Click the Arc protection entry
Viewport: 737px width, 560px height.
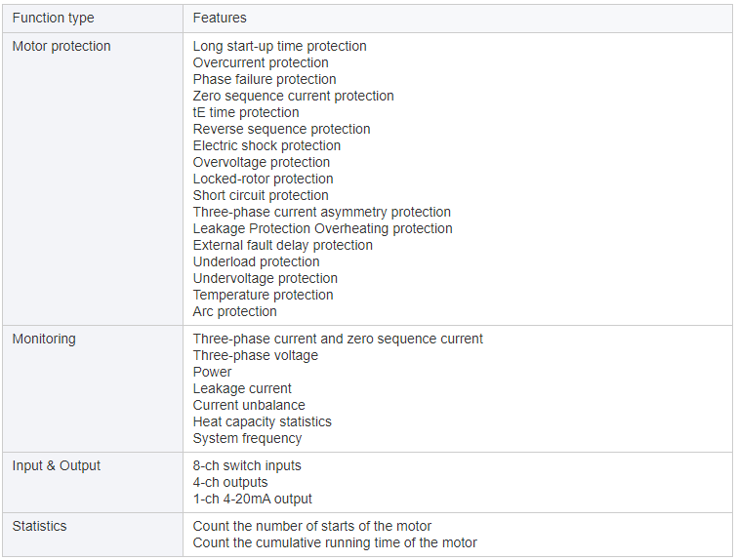[235, 311]
